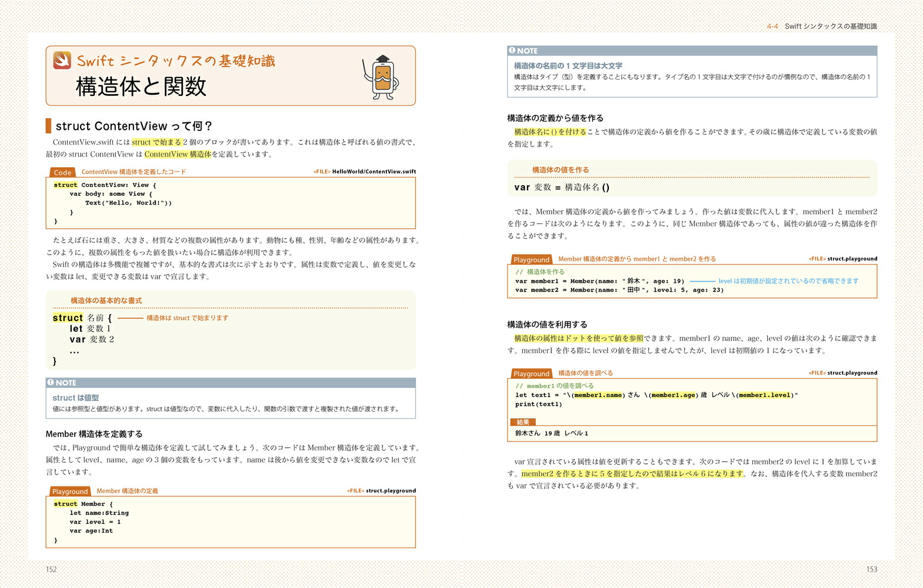Image resolution: width=923 pixels, height=588 pixels.
Task: Click highlighted text '構造体名に () を付ける'
Action: 550,132
